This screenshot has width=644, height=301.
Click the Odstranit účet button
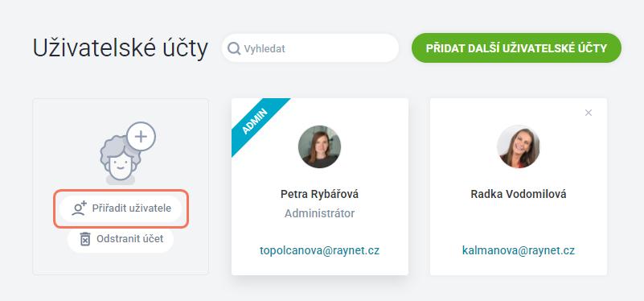pyautogui.click(x=121, y=238)
